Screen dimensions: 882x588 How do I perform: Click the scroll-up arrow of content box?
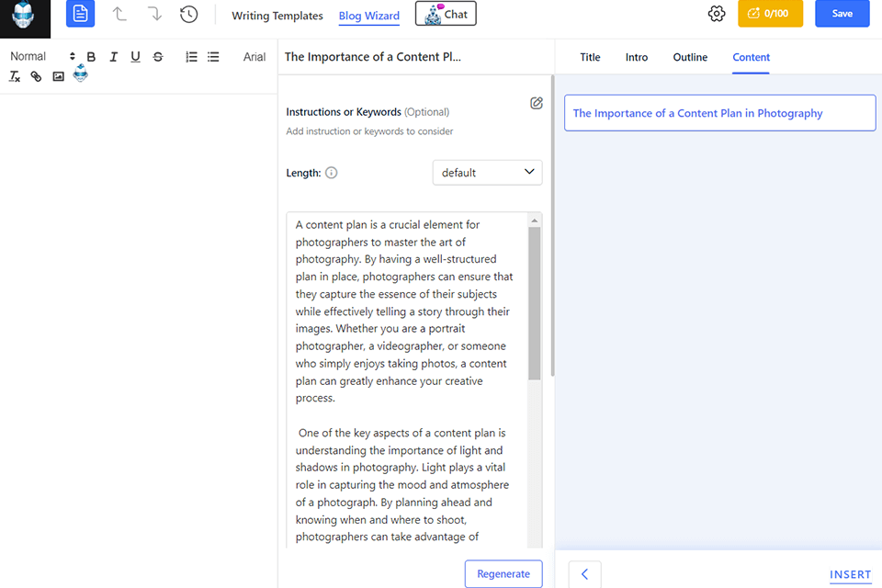tap(535, 220)
